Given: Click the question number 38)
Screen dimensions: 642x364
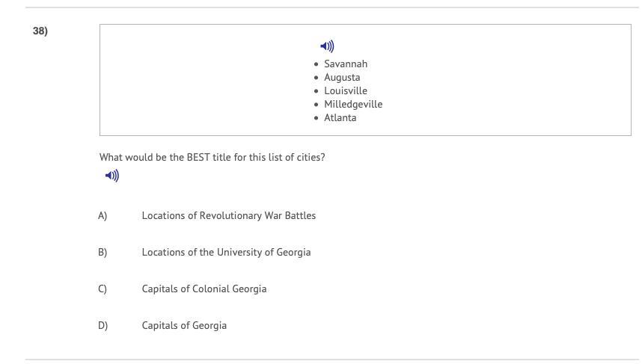Looking at the screenshot, I should click(40, 31).
